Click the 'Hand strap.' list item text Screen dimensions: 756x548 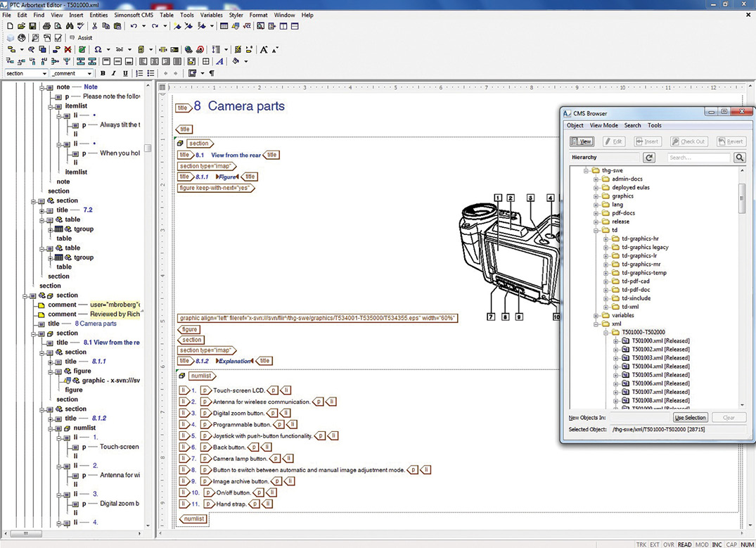[231, 504]
